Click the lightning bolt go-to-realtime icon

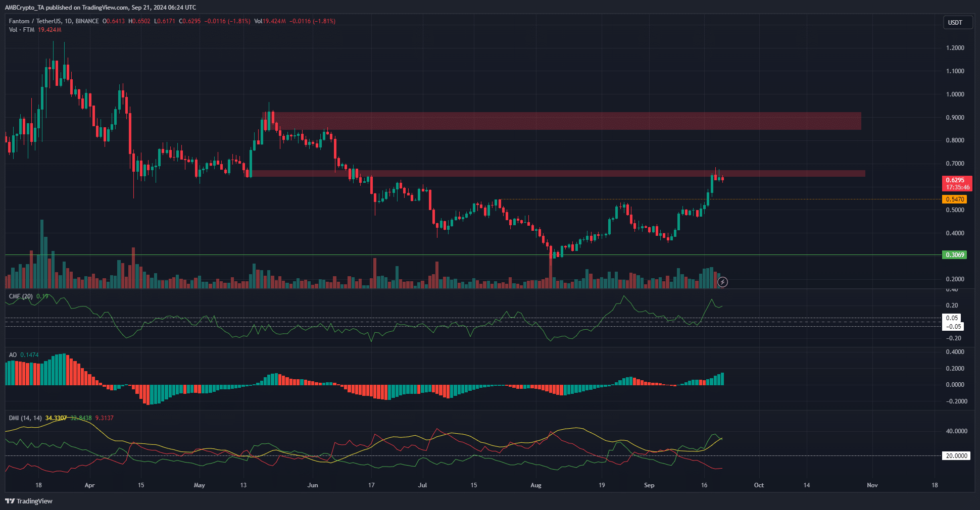[x=723, y=282]
